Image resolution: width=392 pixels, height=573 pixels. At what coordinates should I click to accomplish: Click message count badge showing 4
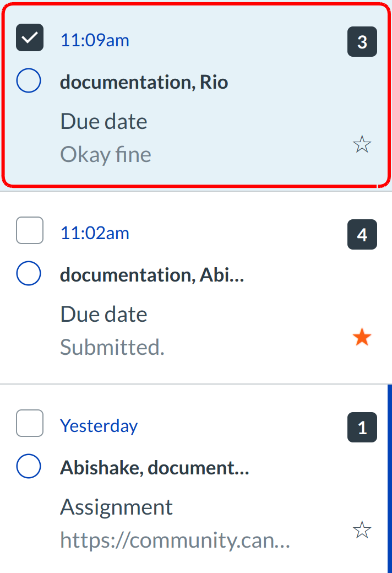click(x=362, y=235)
